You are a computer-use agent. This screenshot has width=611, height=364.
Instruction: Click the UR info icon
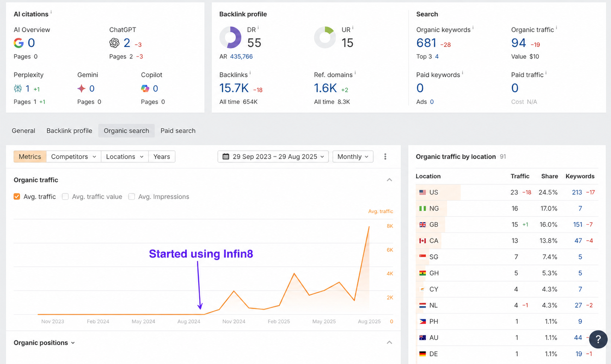[x=353, y=28]
